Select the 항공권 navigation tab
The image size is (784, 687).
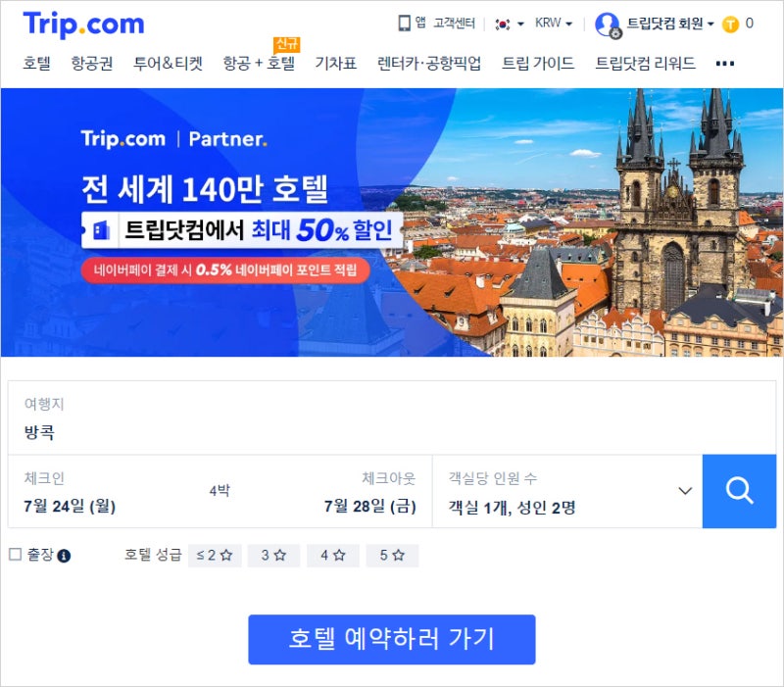[91, 64]
